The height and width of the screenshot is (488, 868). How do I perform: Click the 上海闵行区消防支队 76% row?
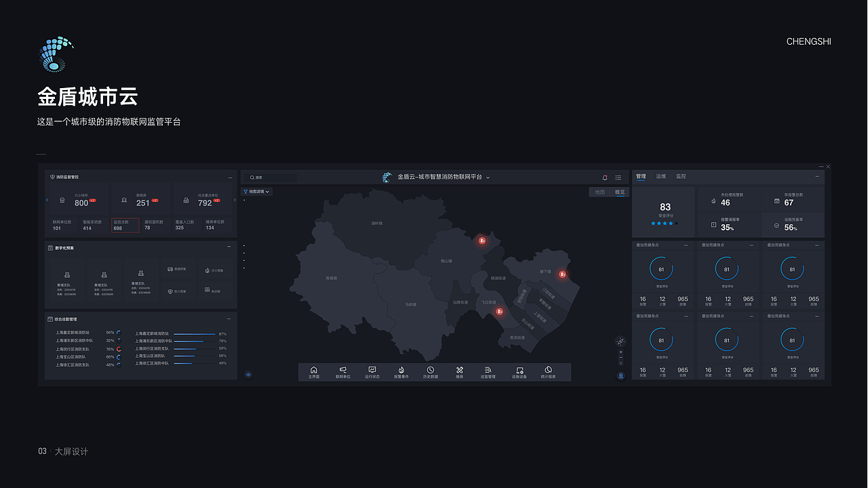tap(88, 349)
